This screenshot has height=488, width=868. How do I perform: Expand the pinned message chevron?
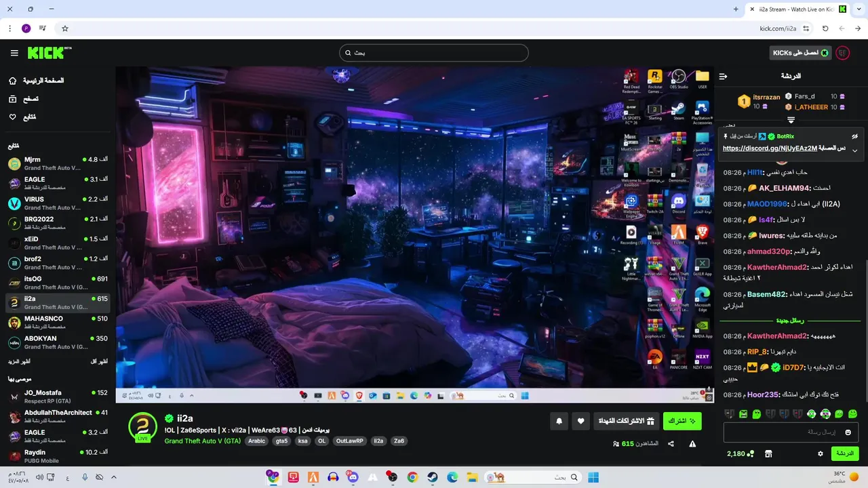[x=854, y=150]
